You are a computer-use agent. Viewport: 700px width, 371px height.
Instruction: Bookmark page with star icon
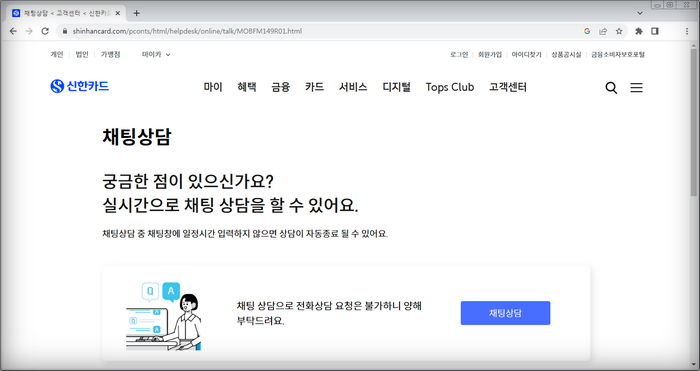(619, 31)
